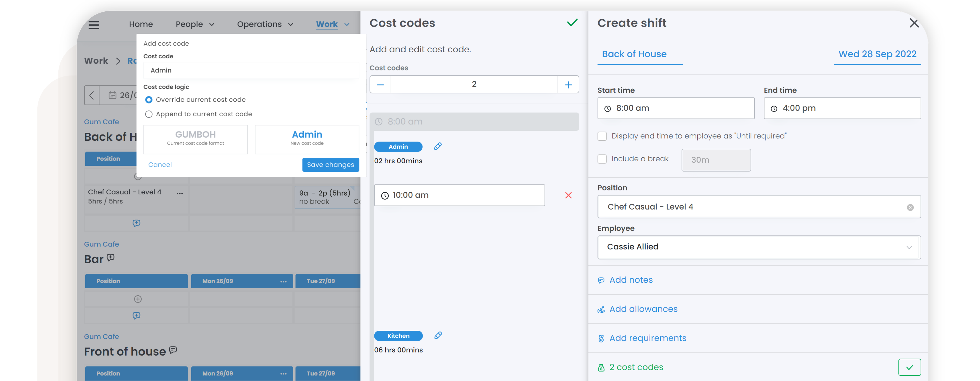Select Append to current cost code
Image resolution: width=980 pixels, height=381 pixels.
149,114
